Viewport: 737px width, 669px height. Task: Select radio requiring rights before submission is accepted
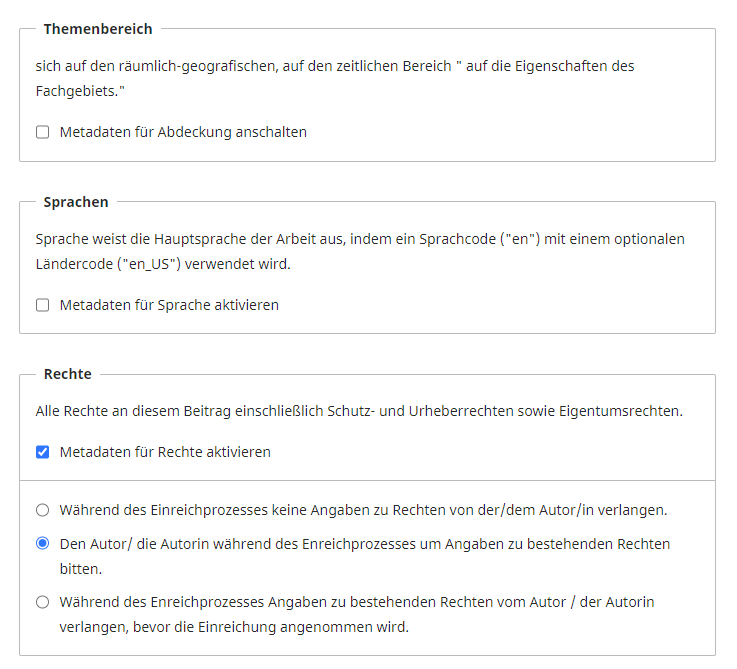pyautogui.click(x=42, y=602)
